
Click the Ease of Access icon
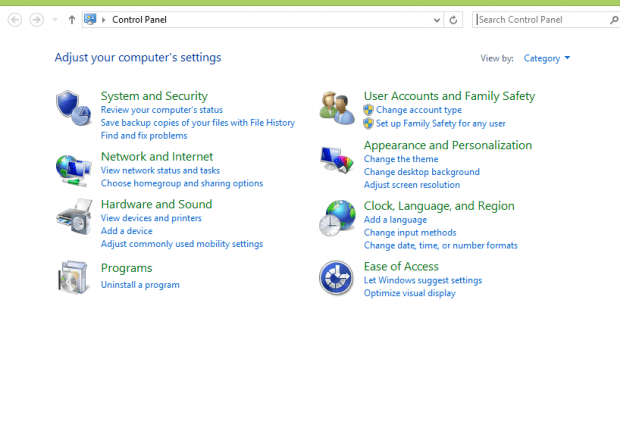tap(336, 278)
